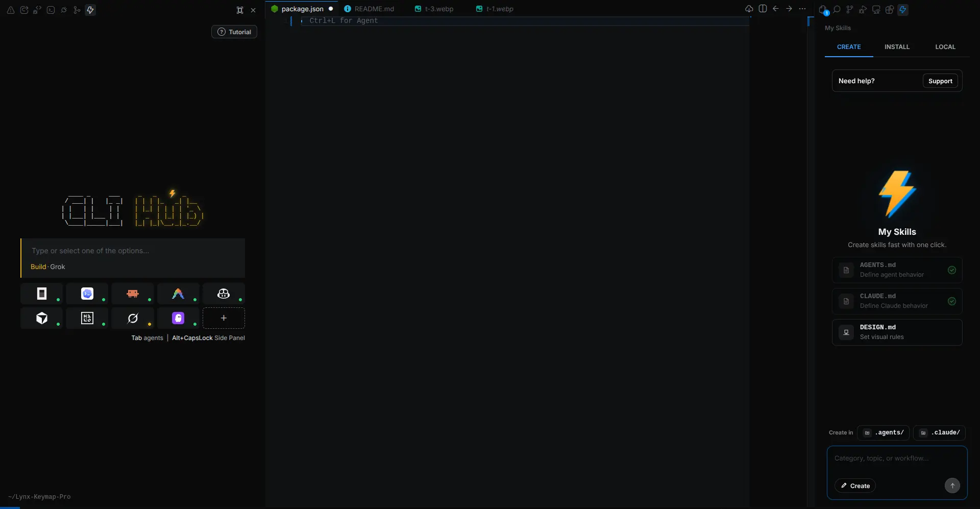Select the active lightning bolt icon in left header
The height and width of the screenshot is (509, 980).
click(90, 10)
